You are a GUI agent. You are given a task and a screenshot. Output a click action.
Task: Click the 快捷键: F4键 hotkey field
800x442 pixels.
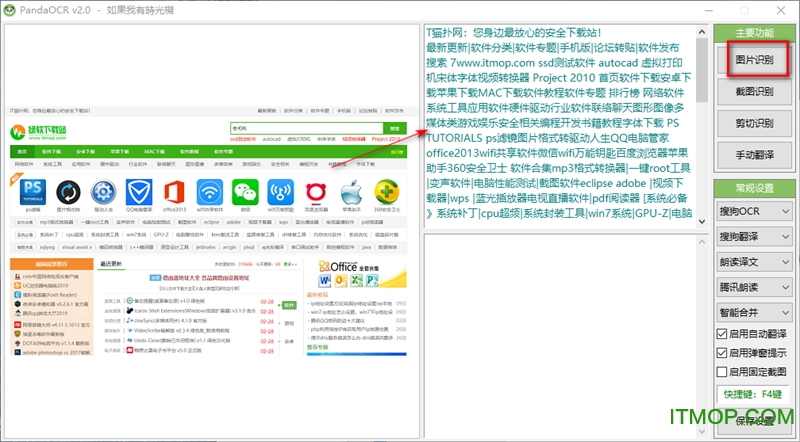pos(753,394)
